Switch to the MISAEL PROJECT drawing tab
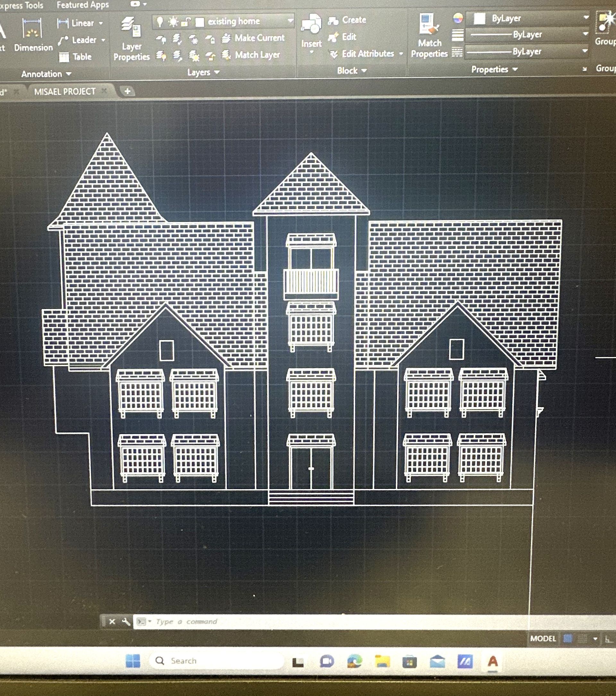The image size is (616, 696). 65,92
